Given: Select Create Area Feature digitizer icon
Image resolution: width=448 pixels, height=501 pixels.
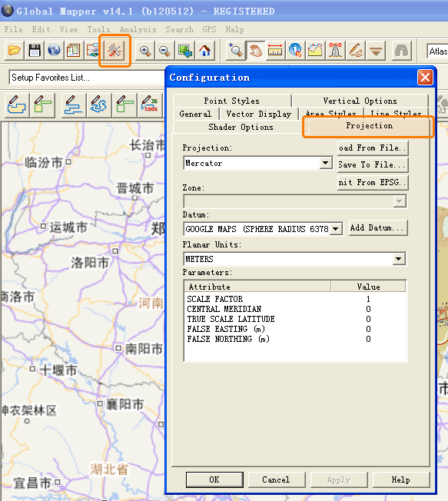Looking at the screenshot, I should [x=17, y=105].
